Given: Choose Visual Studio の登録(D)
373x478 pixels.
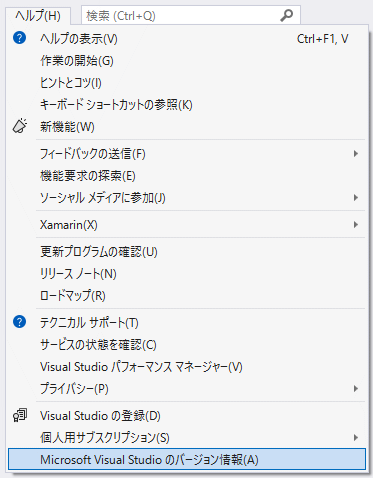Looking at the screenshot, I should pyautogui.click(x=187, y=416).
